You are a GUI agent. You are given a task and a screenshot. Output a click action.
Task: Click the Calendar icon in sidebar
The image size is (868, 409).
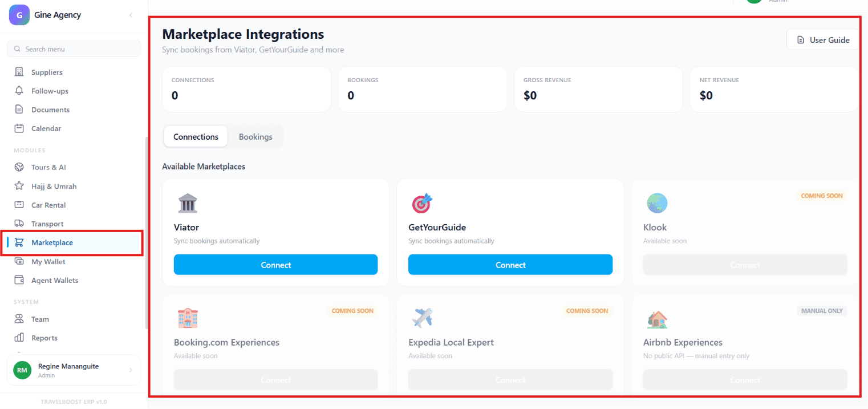[19, 128]
